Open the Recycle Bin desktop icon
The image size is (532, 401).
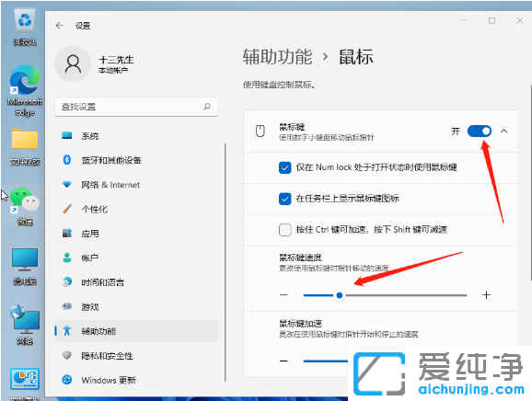tap(25, 28)
